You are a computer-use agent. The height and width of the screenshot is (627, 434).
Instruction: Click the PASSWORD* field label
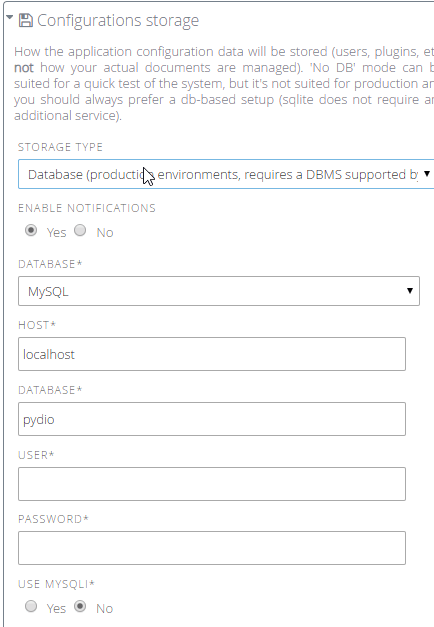(53, 519)
